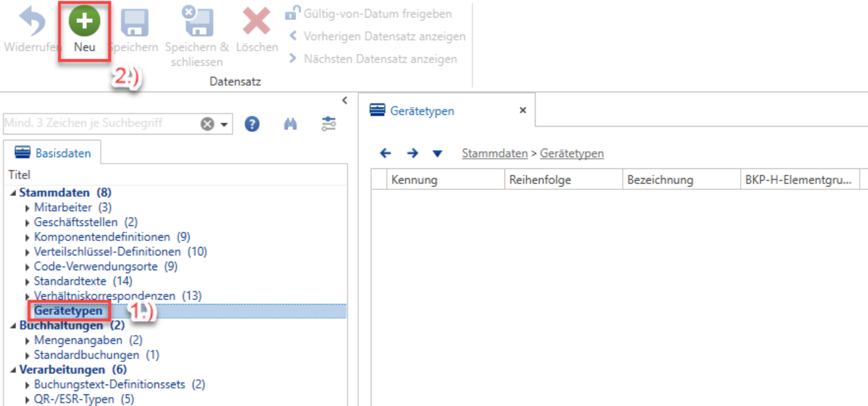Open the navigation history dropdown triangle
Screen dimensions: 868x406
pyautogui.click(x=438, y=154)
